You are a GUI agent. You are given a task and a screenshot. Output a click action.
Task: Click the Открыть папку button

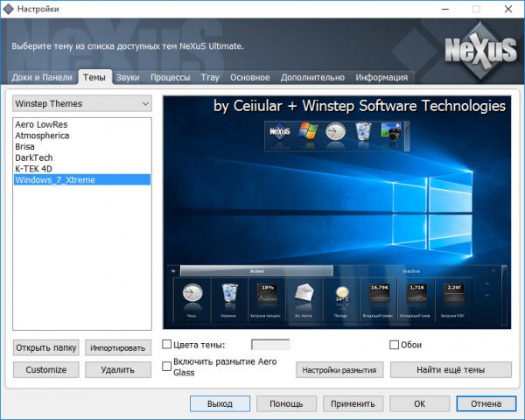tap(46, 347)
